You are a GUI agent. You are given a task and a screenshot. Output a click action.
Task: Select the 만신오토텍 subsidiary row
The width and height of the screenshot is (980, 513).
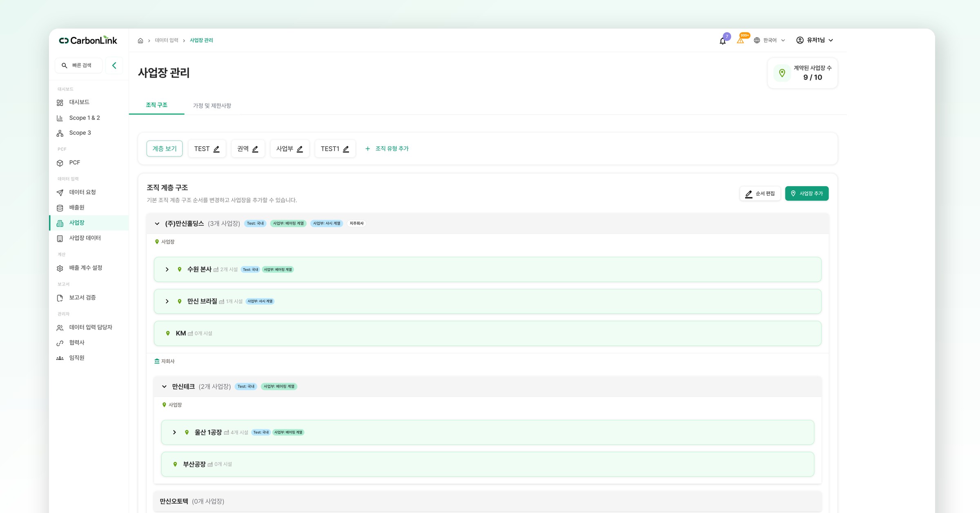(x=488, y=501)
